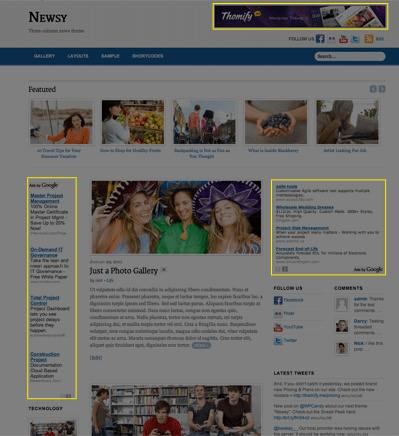Open the Just a Photo Gallery post title
399x436 pixels.
click(x=123, y=271)
